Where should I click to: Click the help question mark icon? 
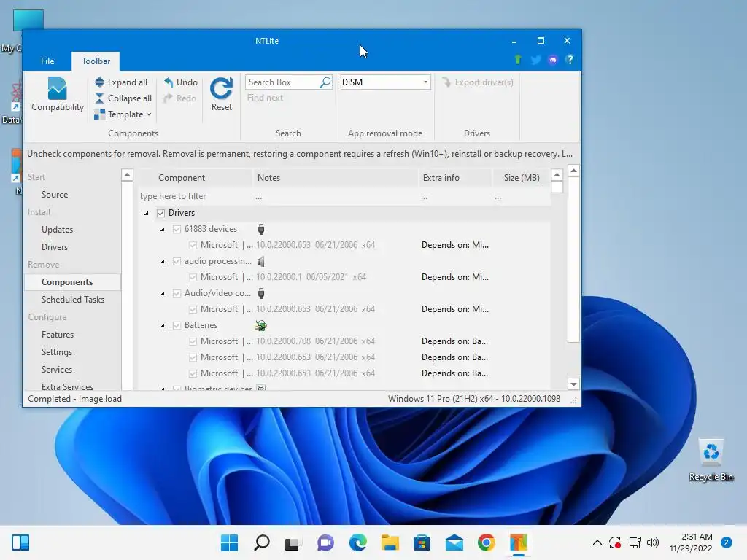click(x=570, y=60)
